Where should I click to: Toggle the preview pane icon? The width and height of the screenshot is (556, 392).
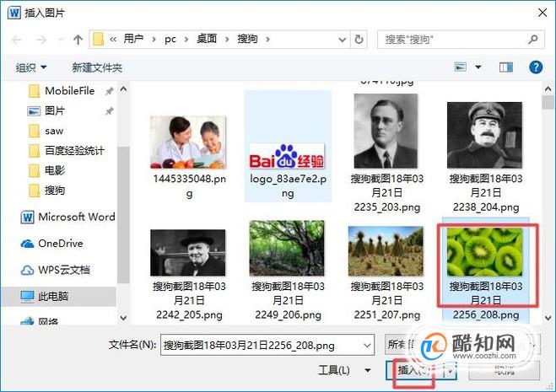click(x=505, y=67)
